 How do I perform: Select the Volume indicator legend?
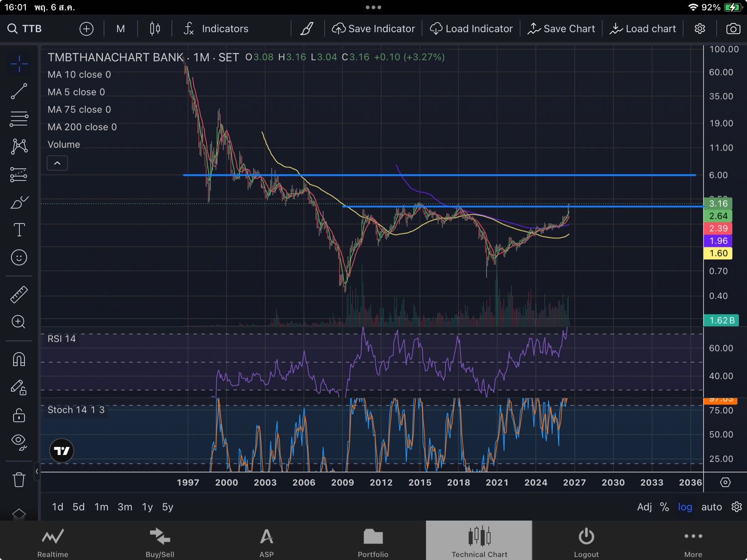coord(64,144)
